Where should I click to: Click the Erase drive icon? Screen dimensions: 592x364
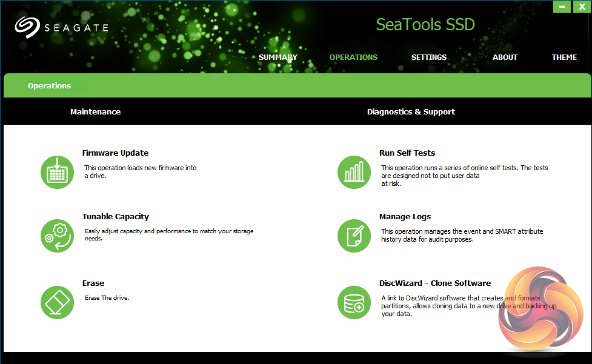(x=57, y=302)
